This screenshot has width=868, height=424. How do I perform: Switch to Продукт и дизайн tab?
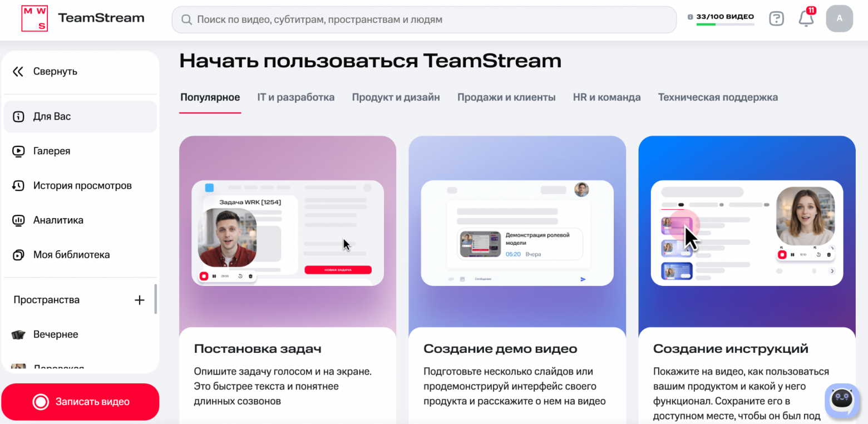pos(396,97)
